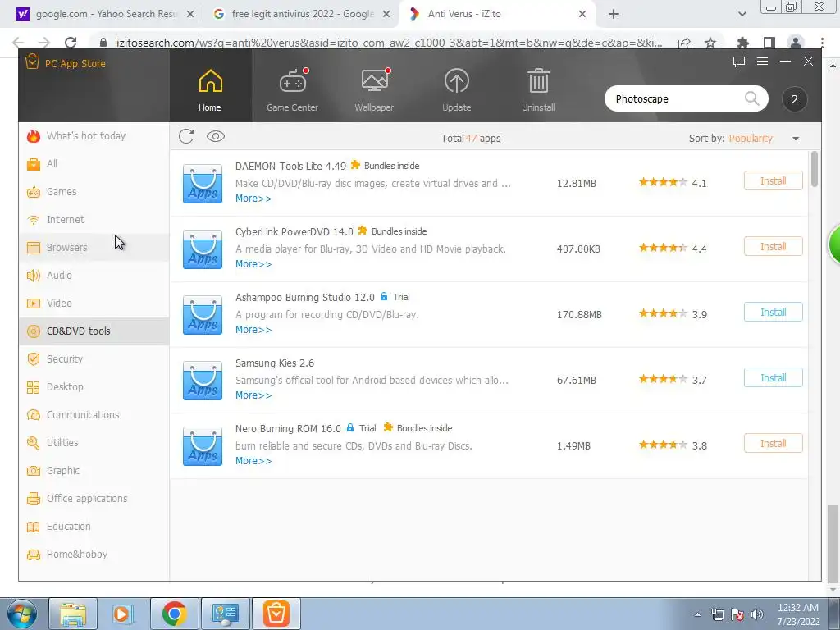Select the Video category
The height and width of the screenshot is (630, 840).
[94, 304]
